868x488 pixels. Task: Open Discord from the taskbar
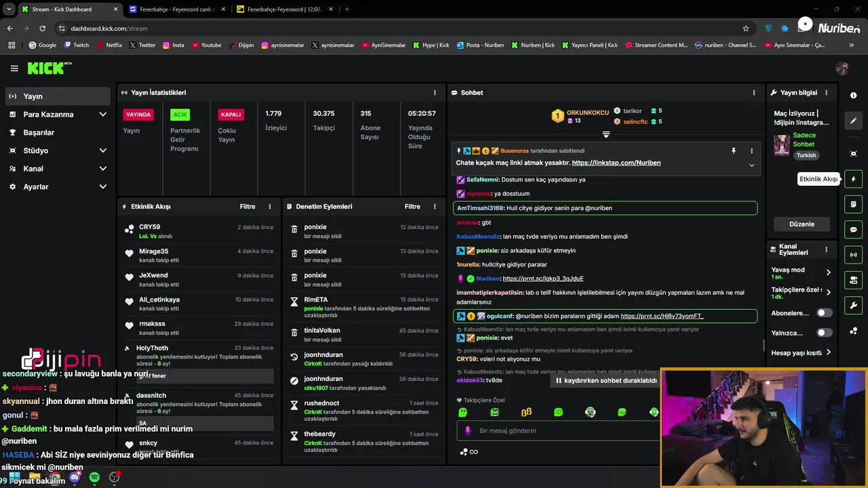click(x=75, y=477)
